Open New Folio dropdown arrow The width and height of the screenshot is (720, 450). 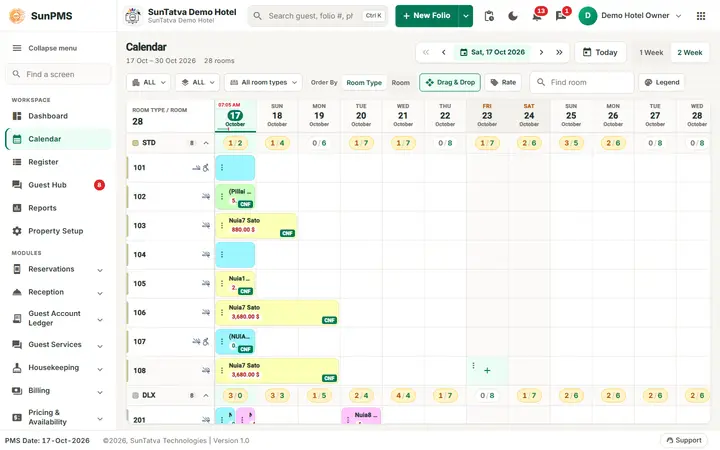coord(466,16)
